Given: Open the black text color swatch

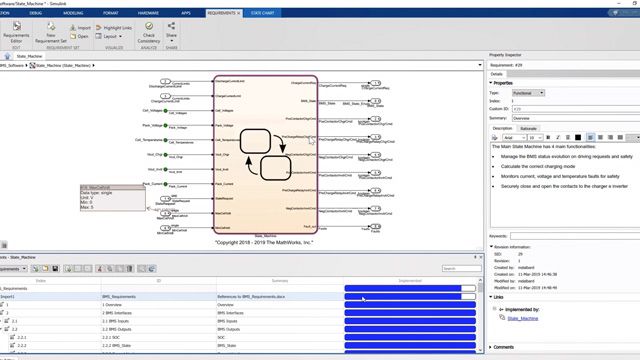Looking at the screenshot, I should 578,138.
